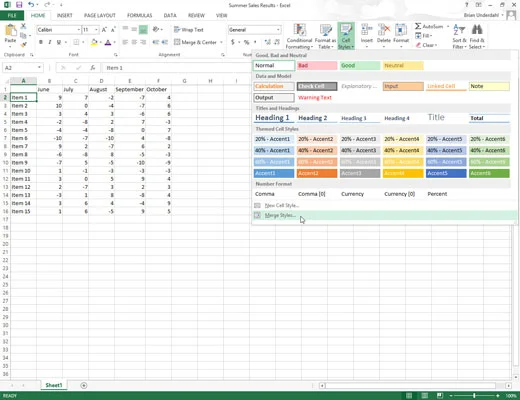Apply the Accent2 orange cell style

point(317,173)
